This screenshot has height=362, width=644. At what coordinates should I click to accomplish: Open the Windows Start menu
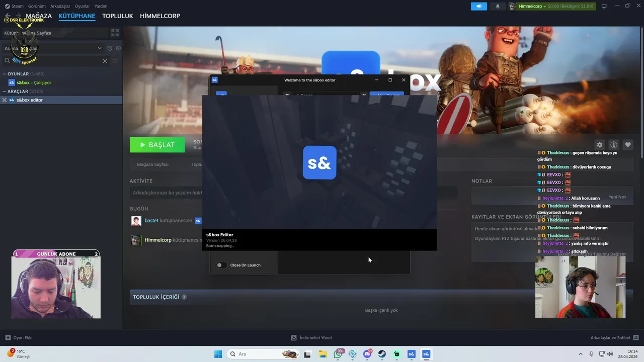pyautogui.click(x=218, y=354)
